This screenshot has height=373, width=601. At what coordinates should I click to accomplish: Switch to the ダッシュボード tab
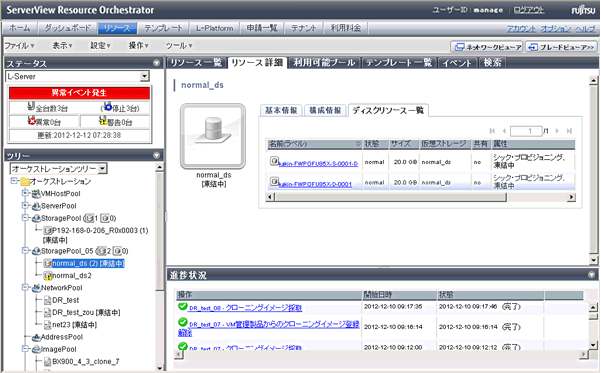68,28
